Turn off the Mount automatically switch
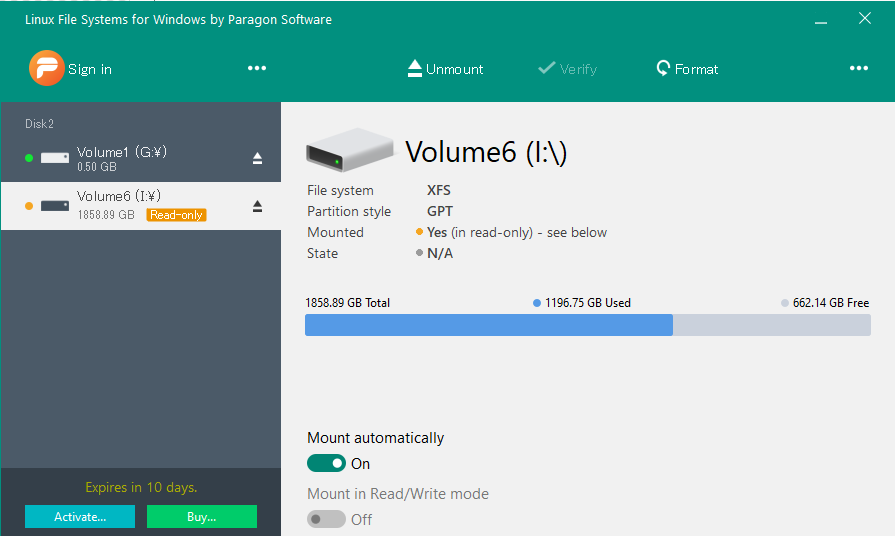 click(326, 463)
